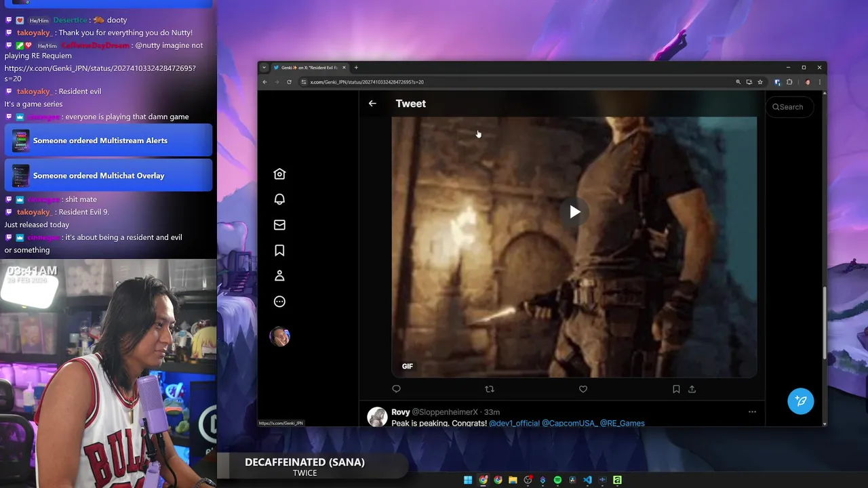Bookmark the tweet below the GIF

(x=676, y=389)
